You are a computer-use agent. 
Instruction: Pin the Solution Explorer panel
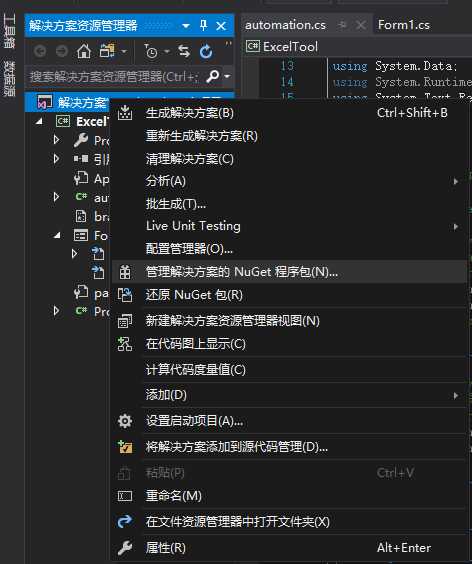204,26
